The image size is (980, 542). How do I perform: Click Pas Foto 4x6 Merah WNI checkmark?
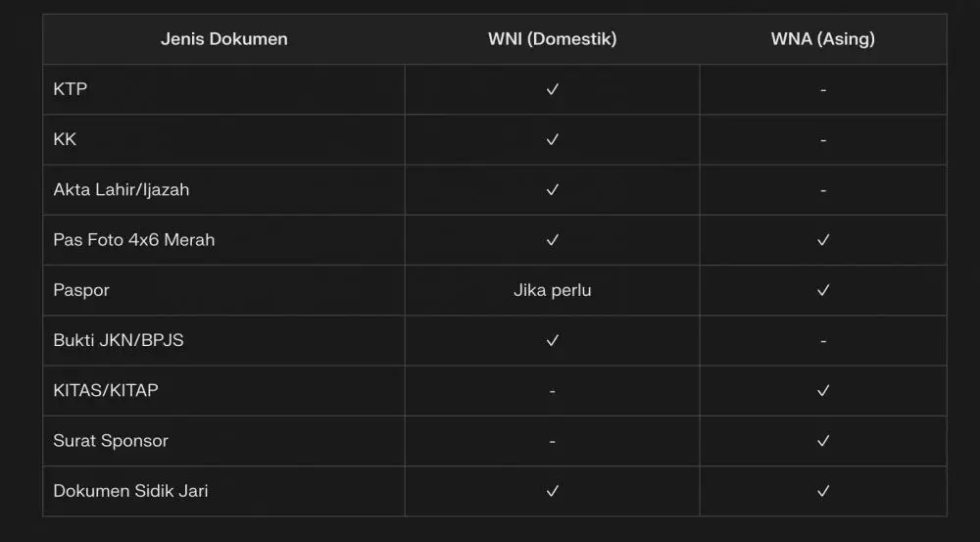(553, 239)
